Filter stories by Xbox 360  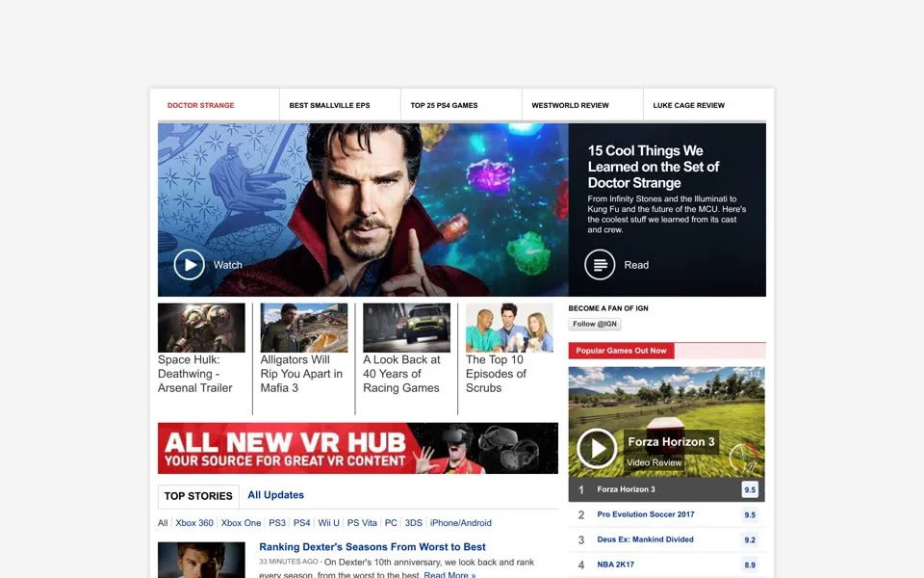pyautogui.click(x=194, y=522)
